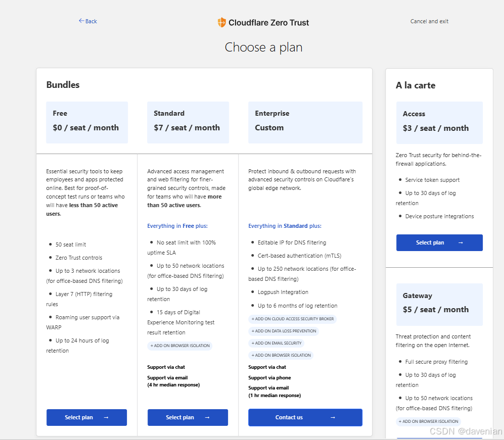Click Select plan under Access
Viewport: 504px width, 440px height.
[439, 242]
